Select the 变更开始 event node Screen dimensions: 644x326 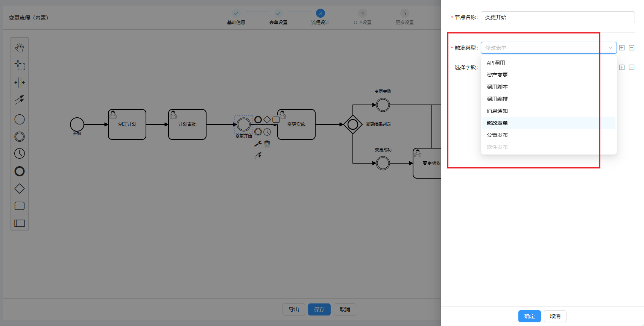point(244,124)
